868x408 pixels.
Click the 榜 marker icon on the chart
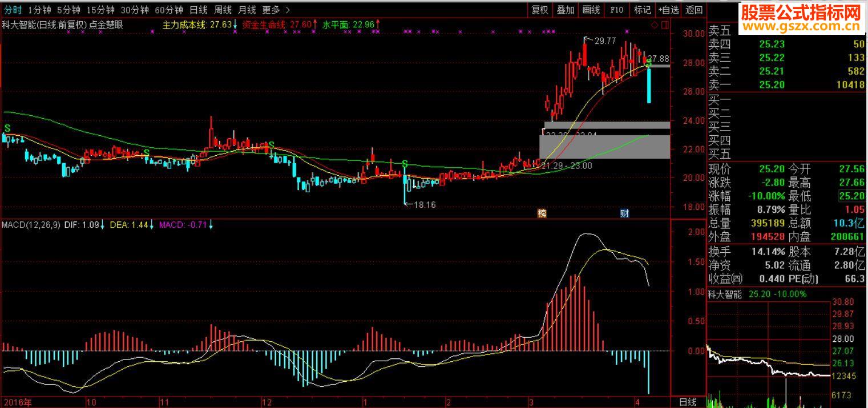tap(542, 213)
